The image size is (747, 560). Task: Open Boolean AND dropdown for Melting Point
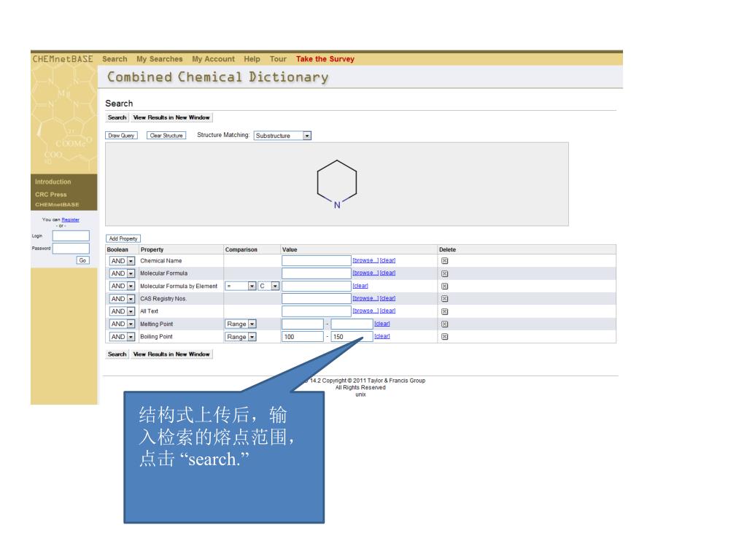(x=122, y=324)
